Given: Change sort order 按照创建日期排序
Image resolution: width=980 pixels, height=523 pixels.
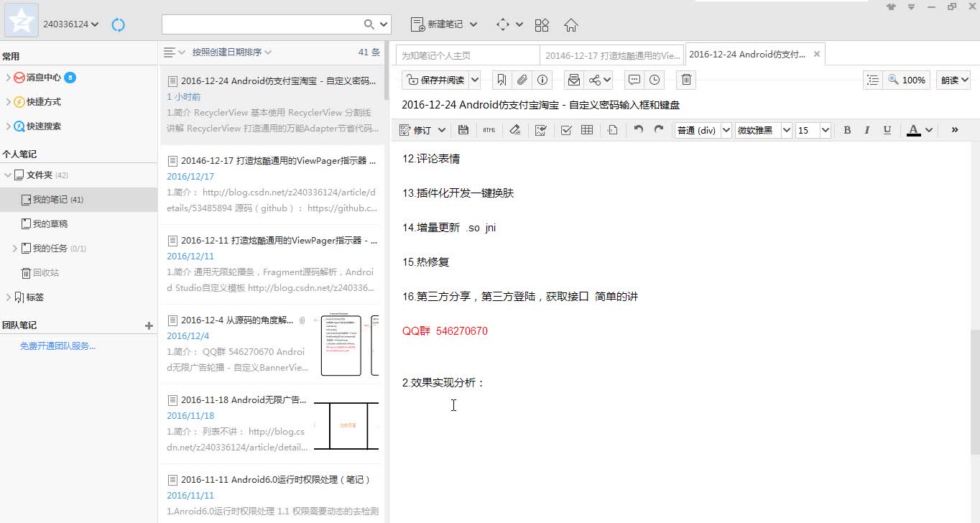Looking at the screenshot, I should pyautogui.click(x=231, y=52).
